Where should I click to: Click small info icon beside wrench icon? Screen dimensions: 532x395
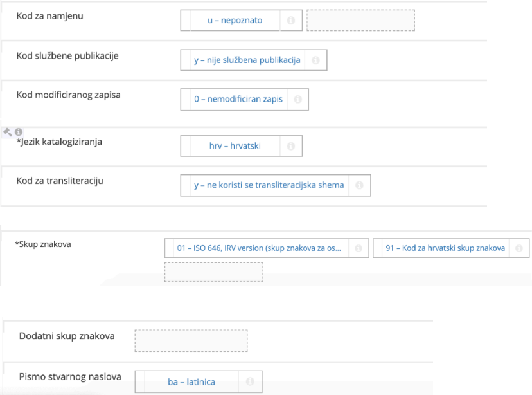click(19, 132)
